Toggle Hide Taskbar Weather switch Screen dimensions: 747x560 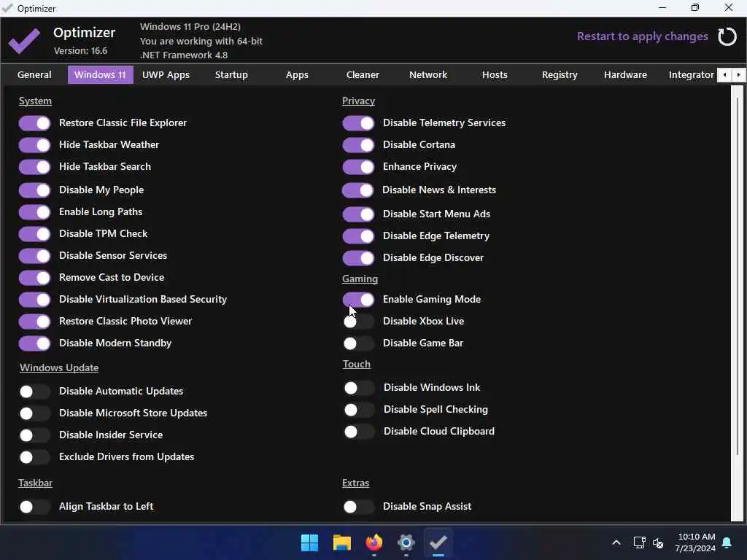pos(34,145)
